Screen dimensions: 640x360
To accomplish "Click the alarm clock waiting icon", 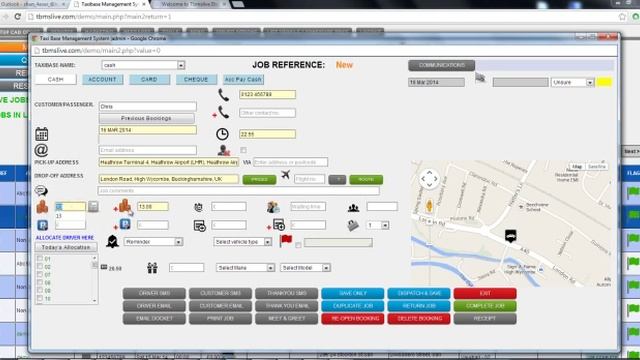I will tap(198, 207).
